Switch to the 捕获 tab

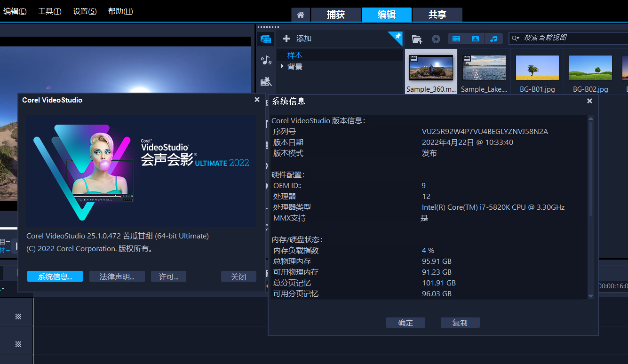[336, 15]
